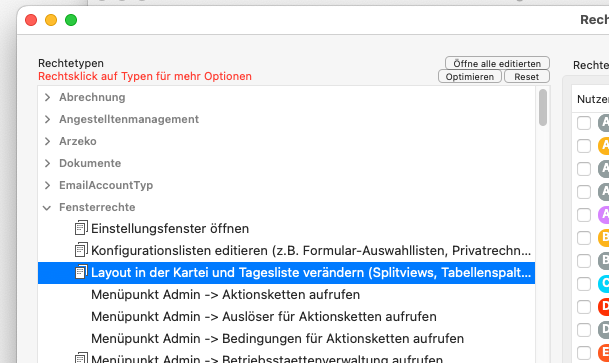609x363 pixels.
Task: Click the Rechtetypen heading
Action: [71, 63]
